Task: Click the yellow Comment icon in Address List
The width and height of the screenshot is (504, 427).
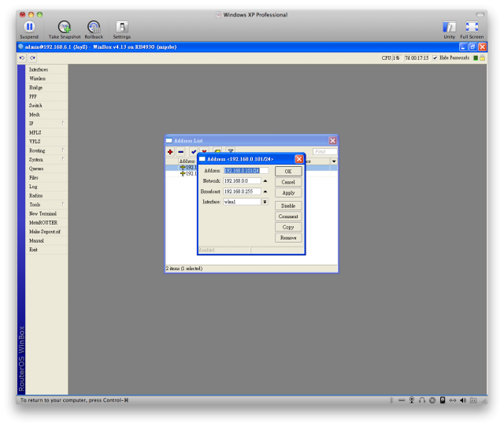Action: click(217, 150)
